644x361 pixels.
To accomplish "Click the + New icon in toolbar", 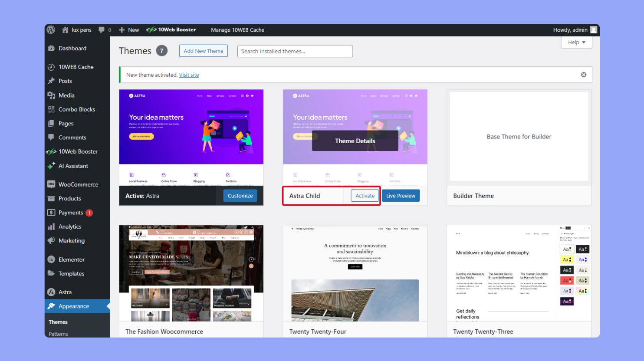I will pyautogui.click(x=122, y=30).
